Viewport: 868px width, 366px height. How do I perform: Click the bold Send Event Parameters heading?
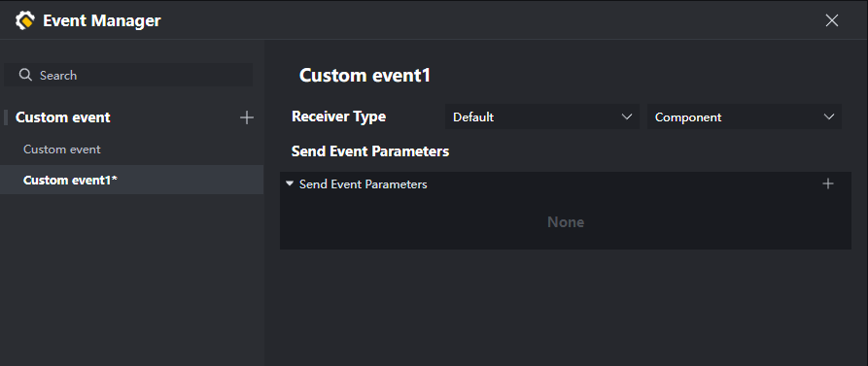370,151
